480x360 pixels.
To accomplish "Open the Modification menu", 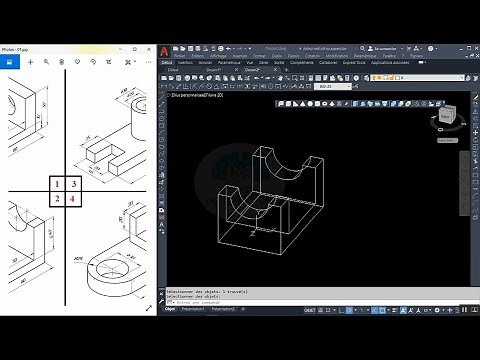I will (x=337, y=56).
